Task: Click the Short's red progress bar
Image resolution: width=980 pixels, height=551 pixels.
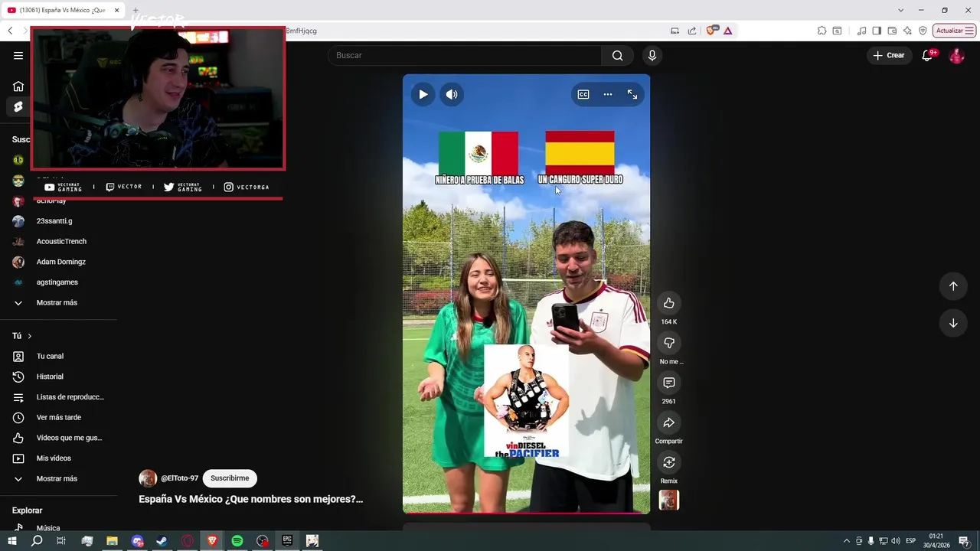Action: point(526,513)
